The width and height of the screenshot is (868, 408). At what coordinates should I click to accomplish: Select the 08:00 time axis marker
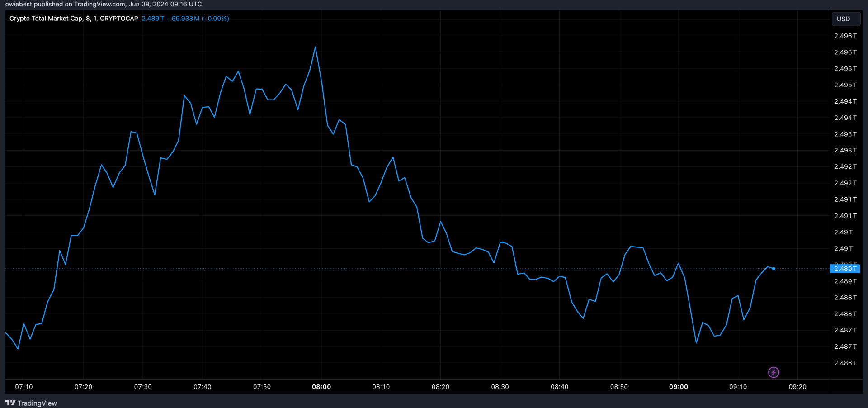(x=321, y=387)
